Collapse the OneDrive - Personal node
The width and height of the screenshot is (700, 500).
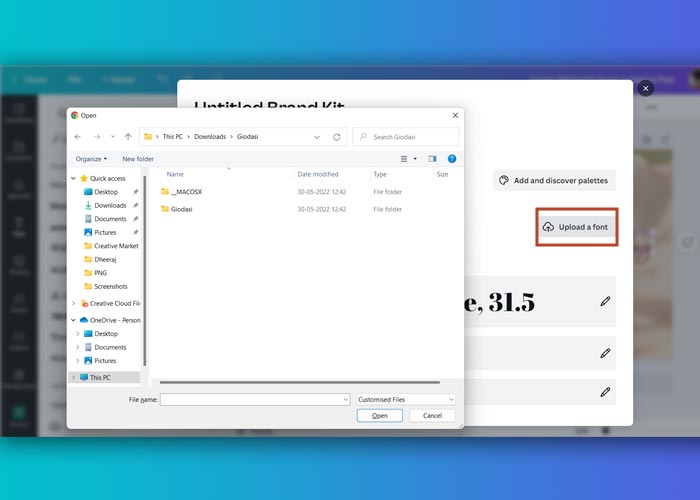point(73,320)
